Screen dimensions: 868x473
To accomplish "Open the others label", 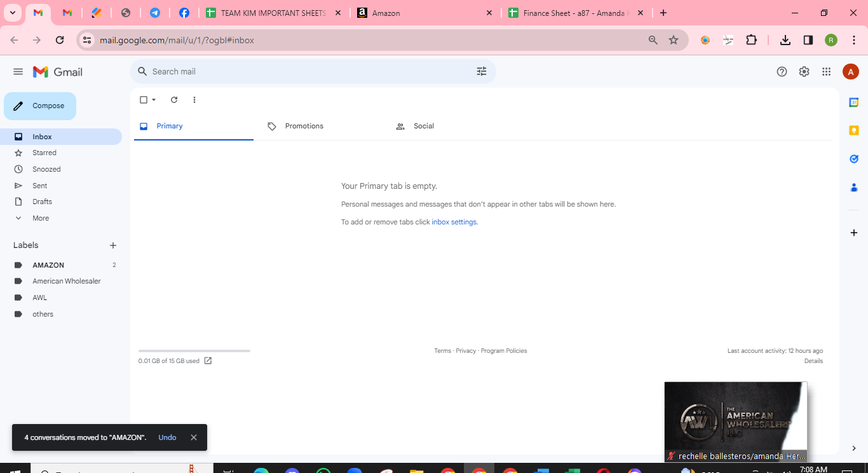I will click(61, 314).
